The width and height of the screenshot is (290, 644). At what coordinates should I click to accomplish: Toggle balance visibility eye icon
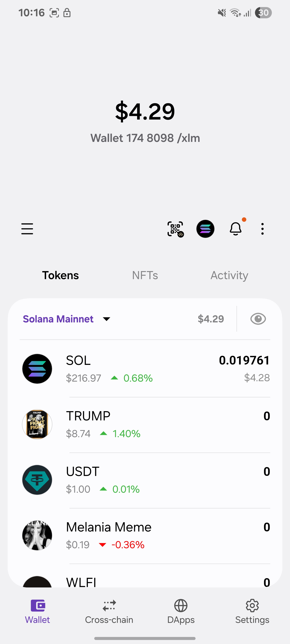point(258,319)
